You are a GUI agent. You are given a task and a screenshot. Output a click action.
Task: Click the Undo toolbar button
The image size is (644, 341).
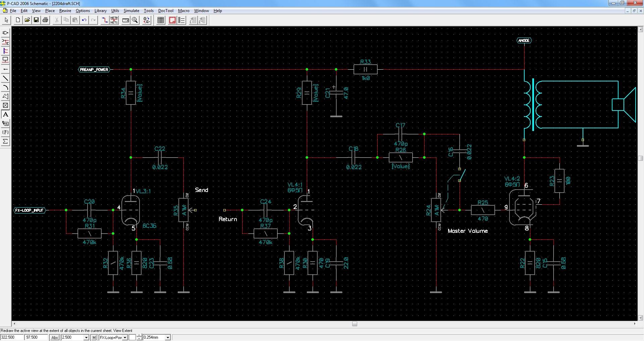point(84,20)
